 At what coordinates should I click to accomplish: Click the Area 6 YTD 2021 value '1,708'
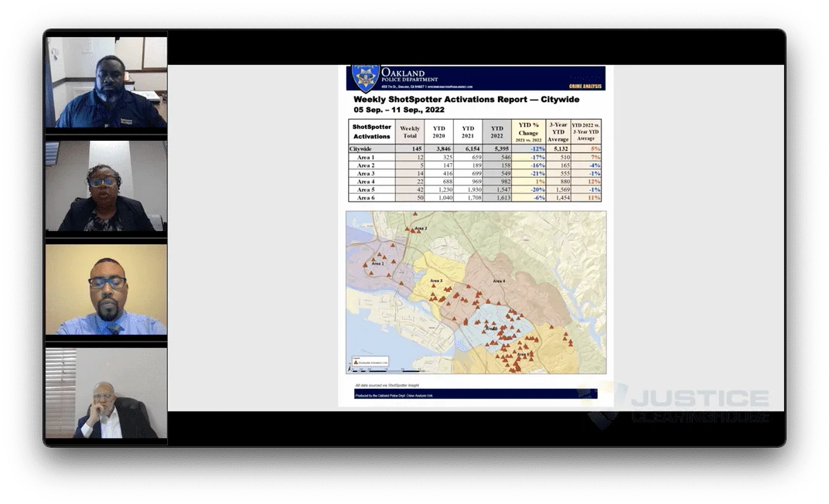click(x=474, y=198)
